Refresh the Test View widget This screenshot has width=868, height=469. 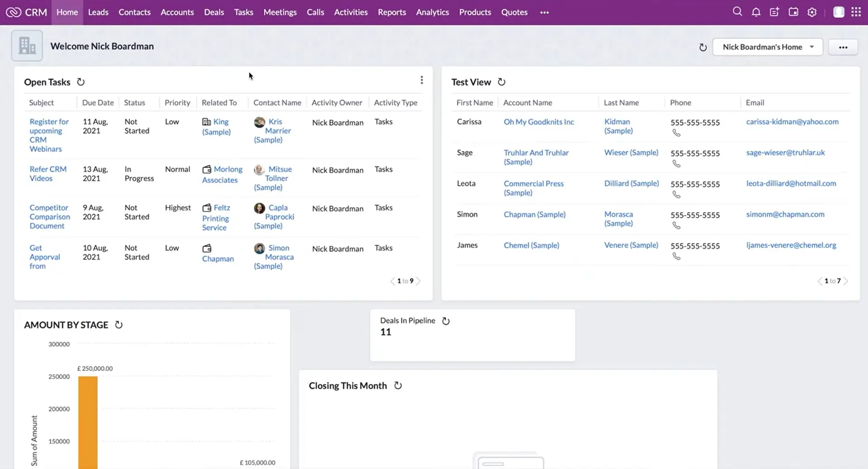pyautogui.click(x=502, y=82)
